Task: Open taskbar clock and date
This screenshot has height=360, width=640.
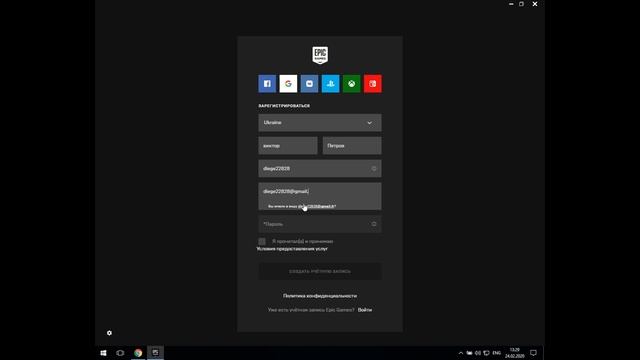Action: click(x=515, y=353)
